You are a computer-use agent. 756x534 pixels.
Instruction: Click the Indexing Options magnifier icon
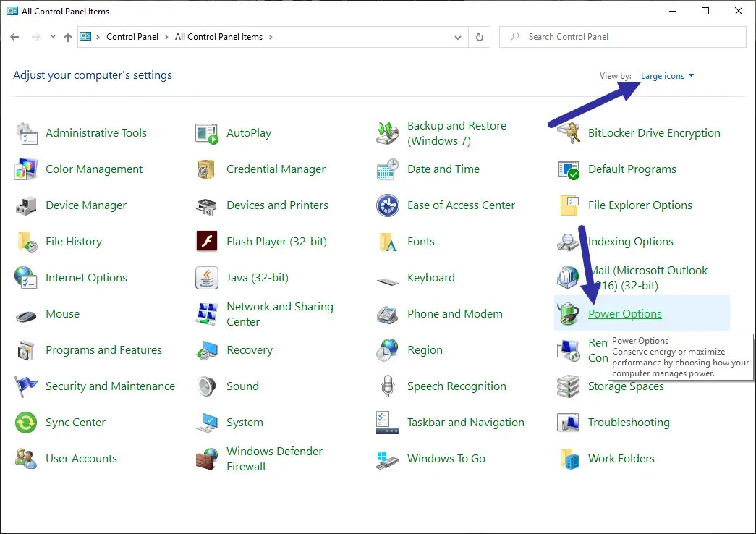[569, 242]
